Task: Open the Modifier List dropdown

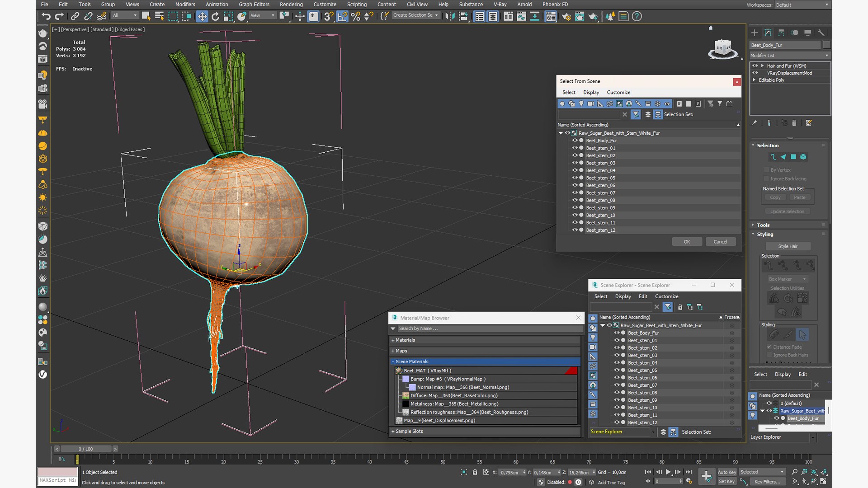Action: pyautogui.click(x=790, y=56)
